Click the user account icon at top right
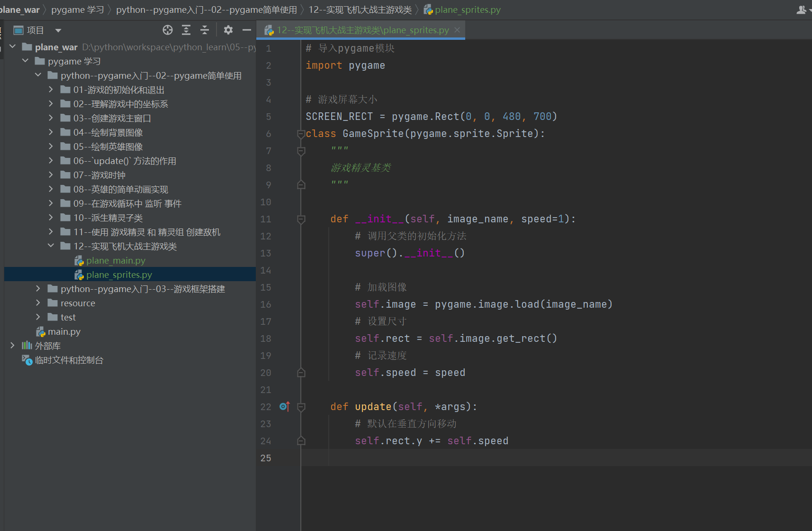This screenshot has height=531, width=812. click(802, 9)
